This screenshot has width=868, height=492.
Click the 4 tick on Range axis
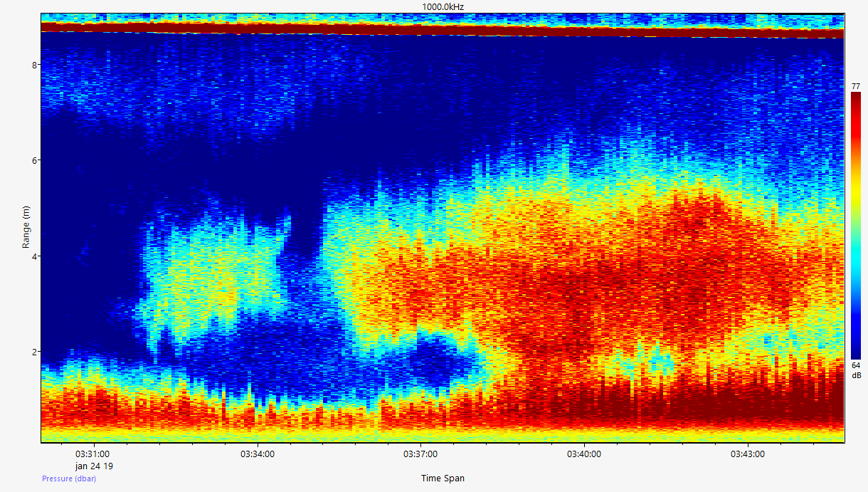[x=34, y=256]
